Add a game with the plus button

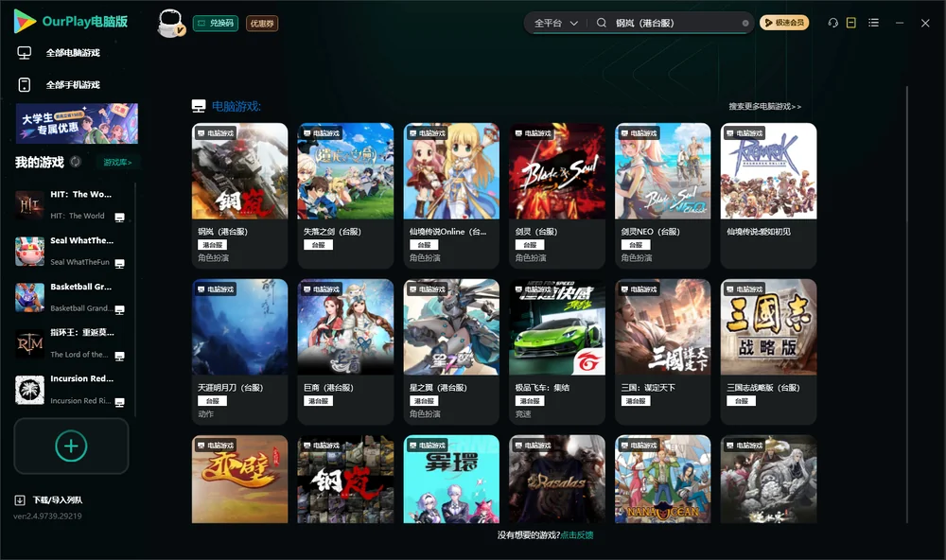[x=71, y=446]
